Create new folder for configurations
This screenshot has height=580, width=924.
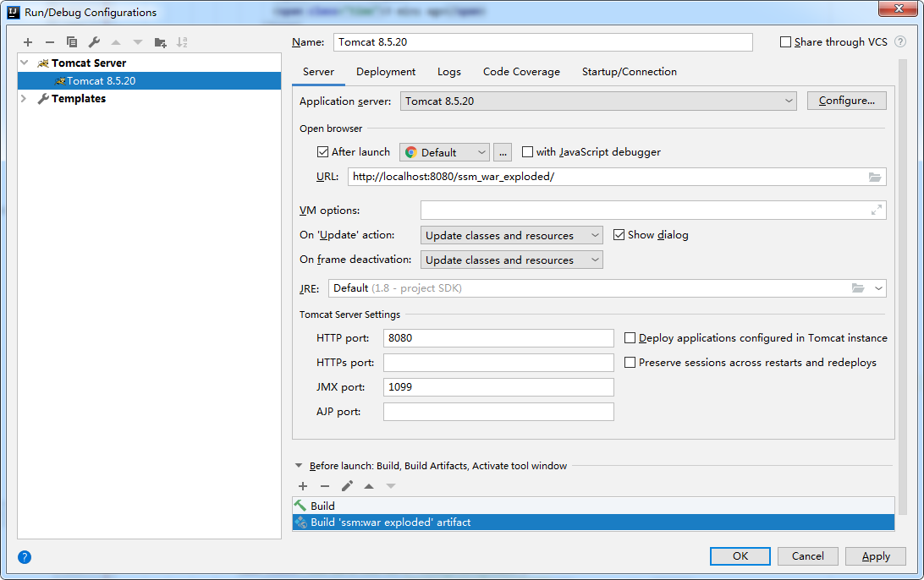pos(160,42)
